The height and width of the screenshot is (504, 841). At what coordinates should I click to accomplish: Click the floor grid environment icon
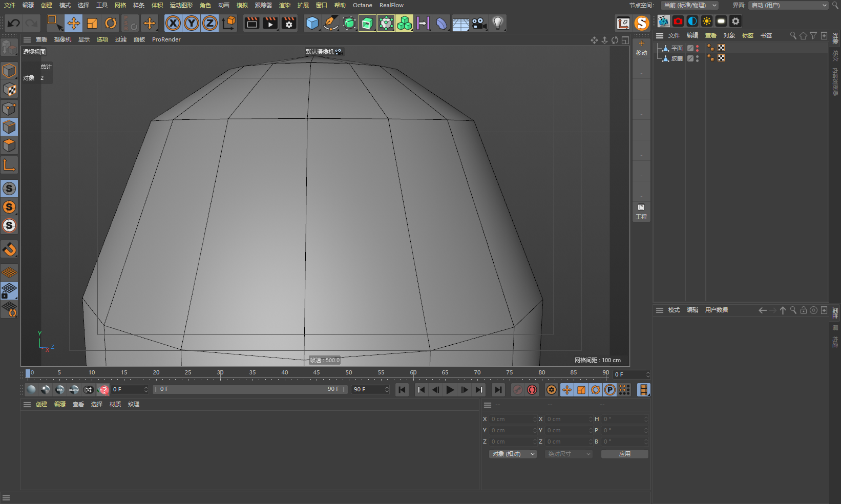(x=460, y=23)
